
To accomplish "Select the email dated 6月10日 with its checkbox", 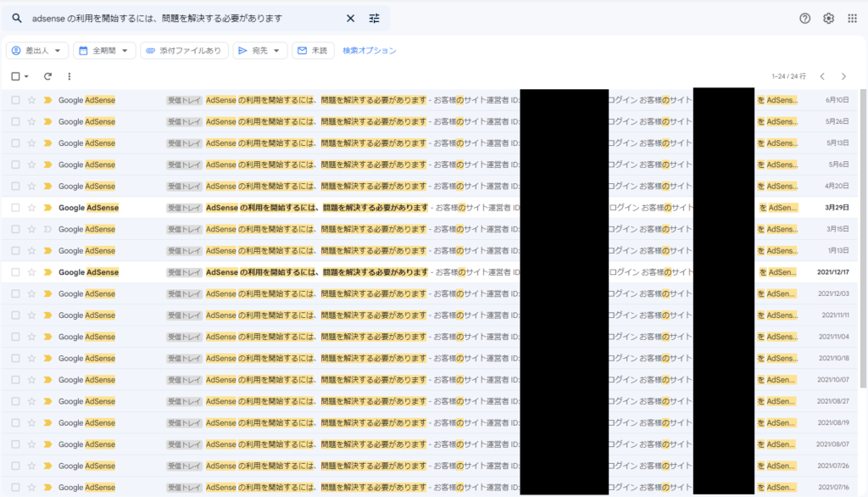I will pos(15,100).
